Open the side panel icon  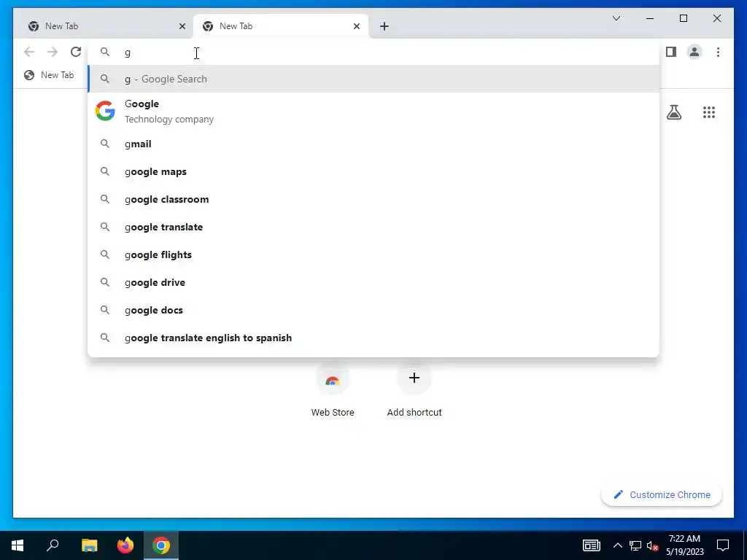[x=671, y=52]
